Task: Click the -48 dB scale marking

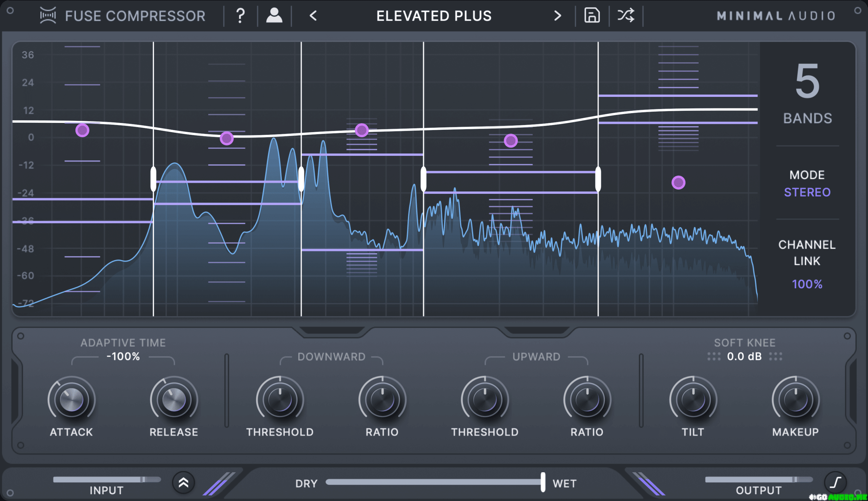Action: point(26,249)
